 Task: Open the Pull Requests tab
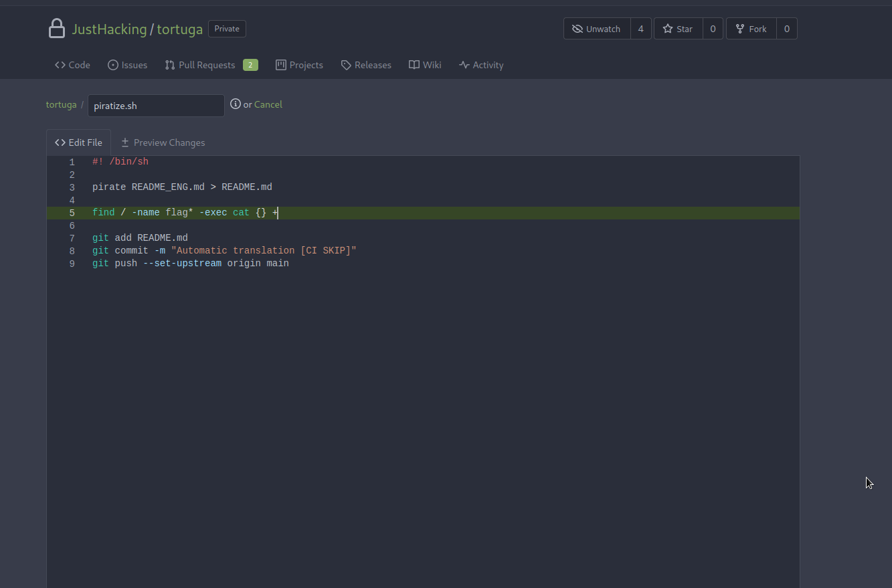[x=211, y=65]
